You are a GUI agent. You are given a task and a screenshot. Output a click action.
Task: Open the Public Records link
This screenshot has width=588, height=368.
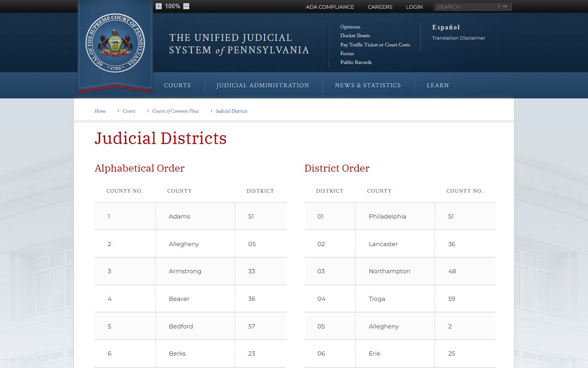(x=356, y=62)
